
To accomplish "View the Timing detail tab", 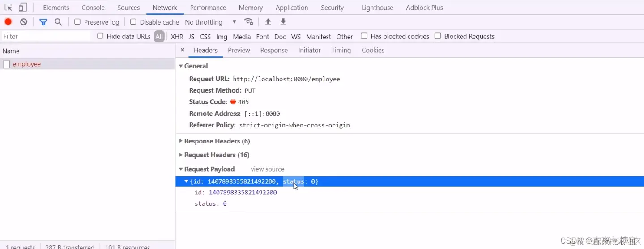I will pos(341,50).
